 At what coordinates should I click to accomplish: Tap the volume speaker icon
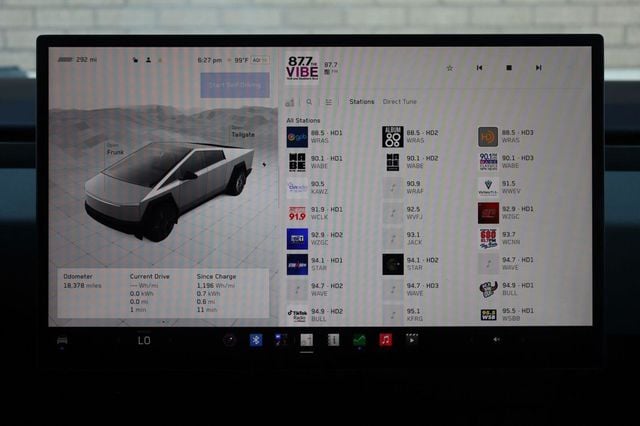click(x=496, y=339)
